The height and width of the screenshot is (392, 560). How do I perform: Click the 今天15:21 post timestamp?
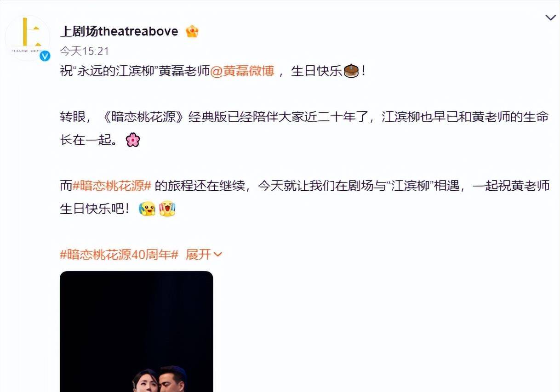pyautogui.click(x=85, y=51)
